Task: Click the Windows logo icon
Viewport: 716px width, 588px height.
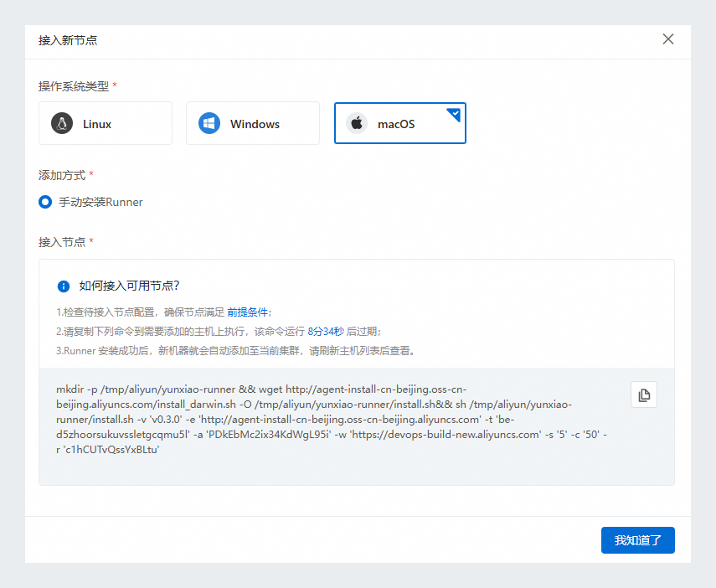Action: [x=209, y=123]
